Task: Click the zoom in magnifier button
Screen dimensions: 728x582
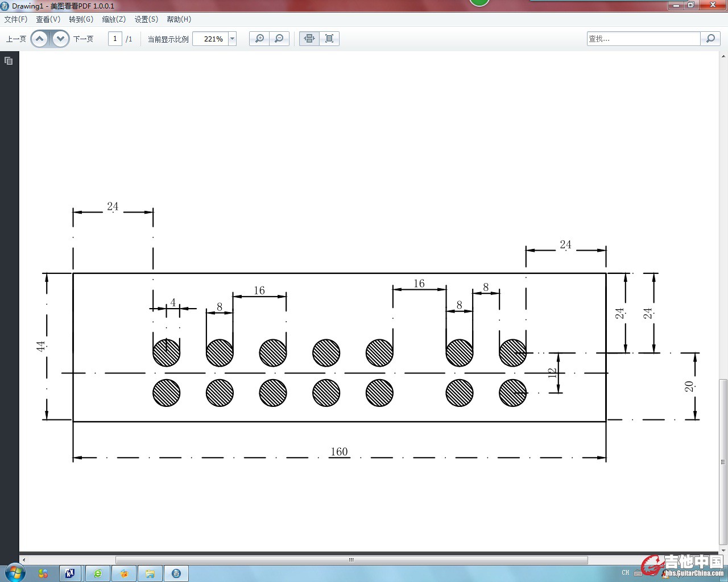Action: click(259, 39)
